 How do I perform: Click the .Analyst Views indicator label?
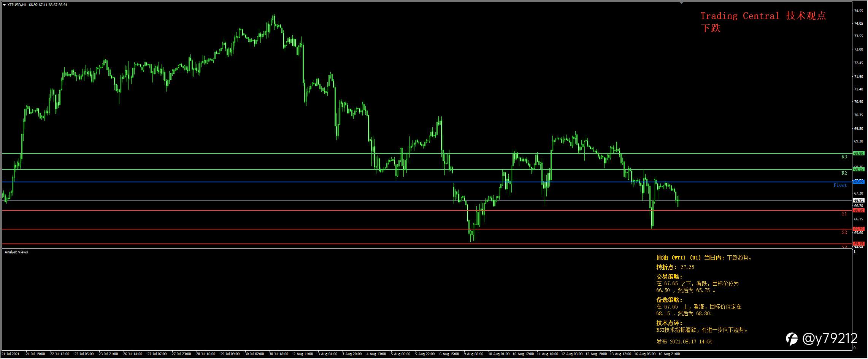click(16, 252)
